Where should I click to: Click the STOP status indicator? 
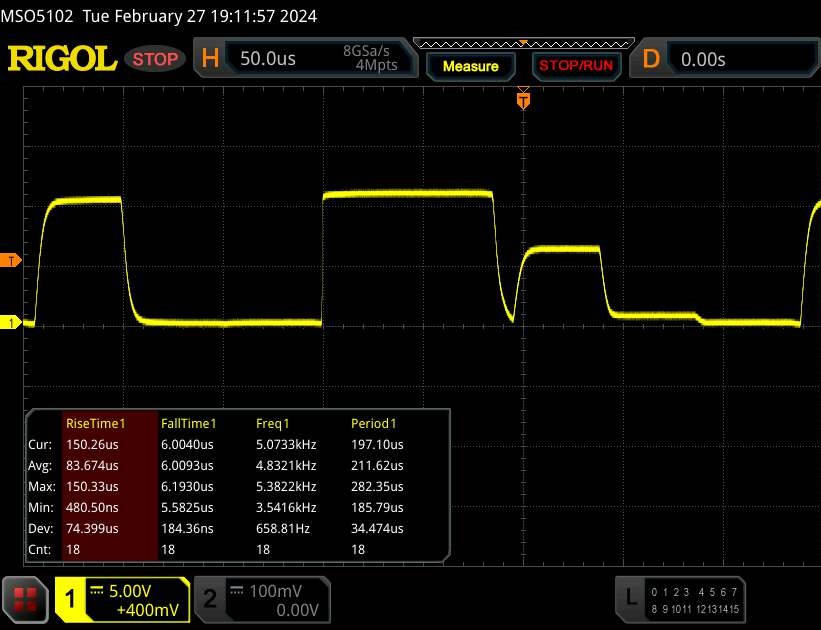(155, 59)
